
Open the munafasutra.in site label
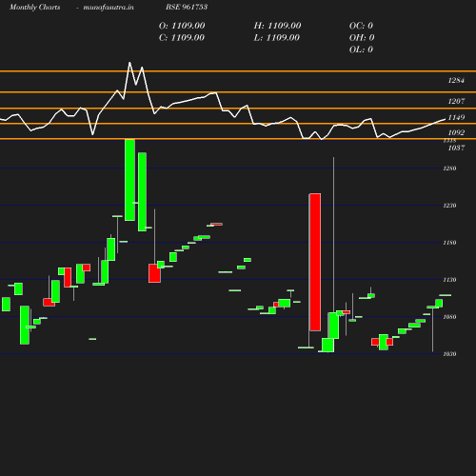click(x=109, y=7)
